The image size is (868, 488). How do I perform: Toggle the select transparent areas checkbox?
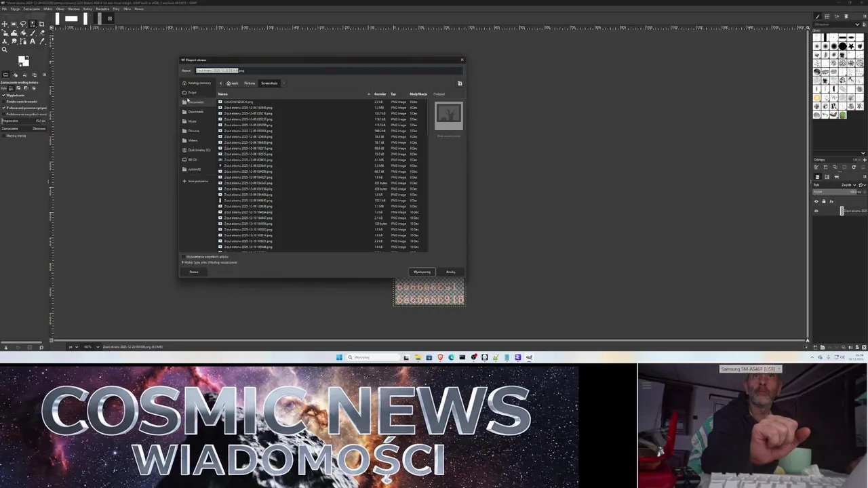4,108
